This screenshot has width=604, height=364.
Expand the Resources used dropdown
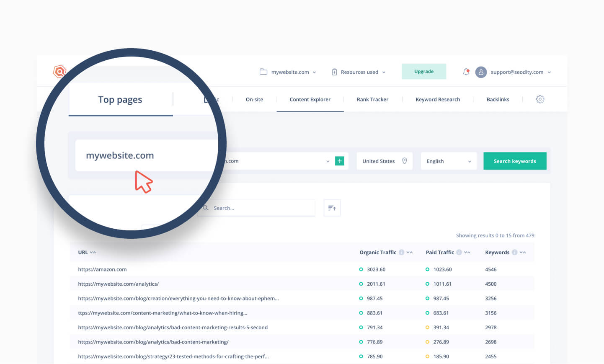point(359,72)
